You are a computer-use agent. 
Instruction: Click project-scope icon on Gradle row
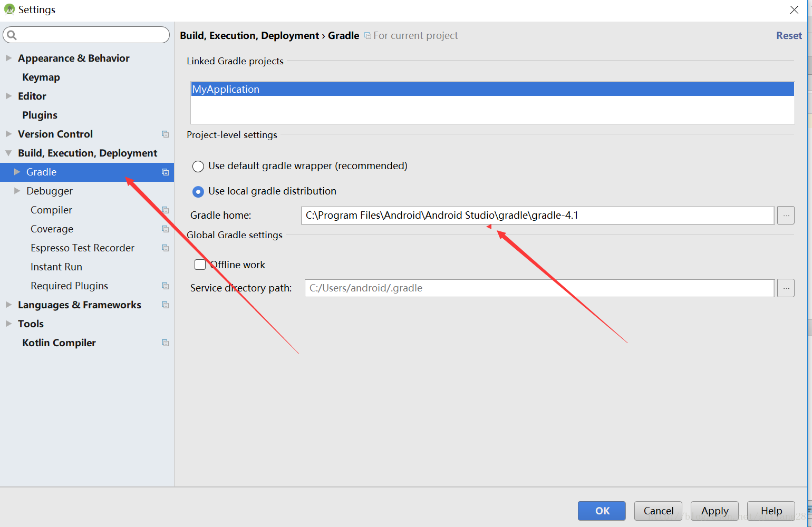point(165,172)
